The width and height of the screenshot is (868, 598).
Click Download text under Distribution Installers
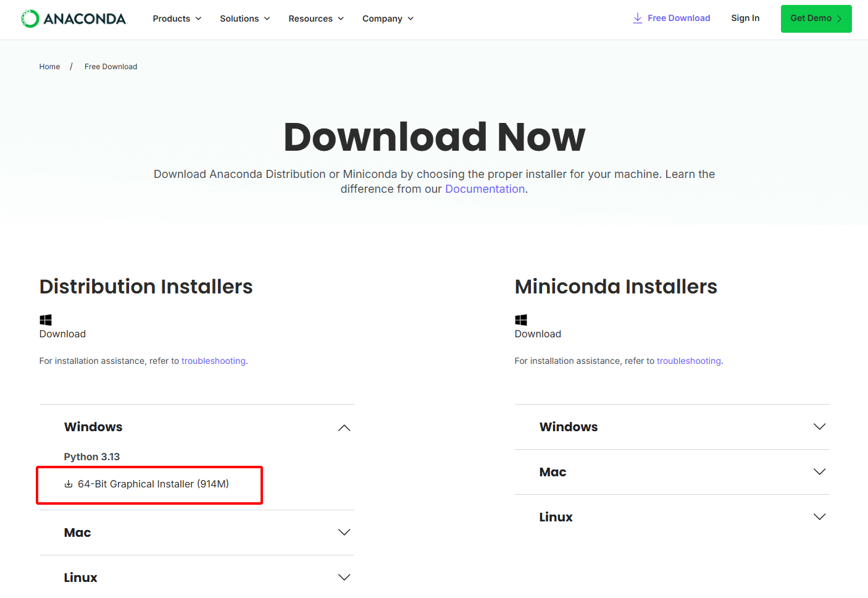point(62,334)
